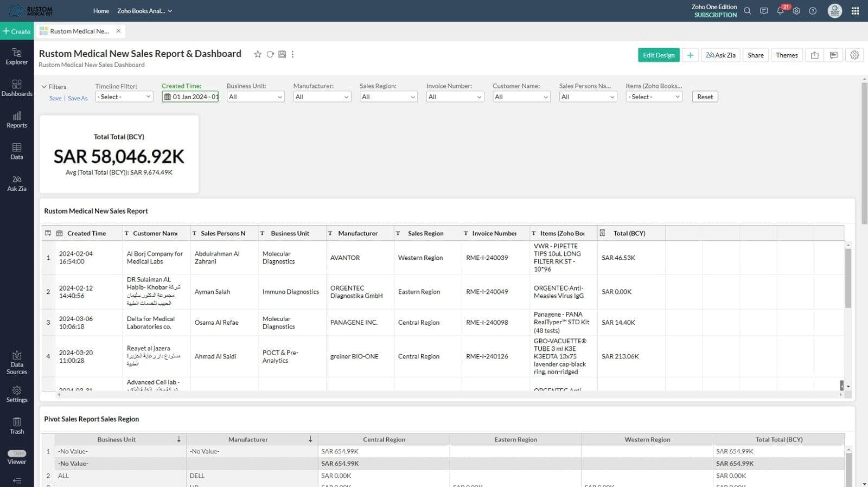Viewport: 868px width, 487px height.
Task: Open the Business Unit filter dropdown
Action: click(x=256, y=97)
